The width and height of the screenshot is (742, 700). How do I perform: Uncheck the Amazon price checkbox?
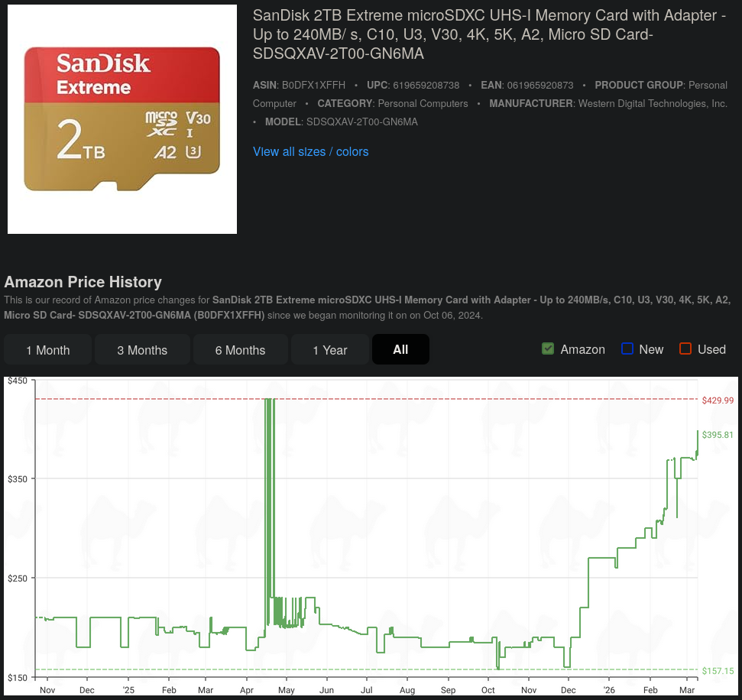[548, 348]
